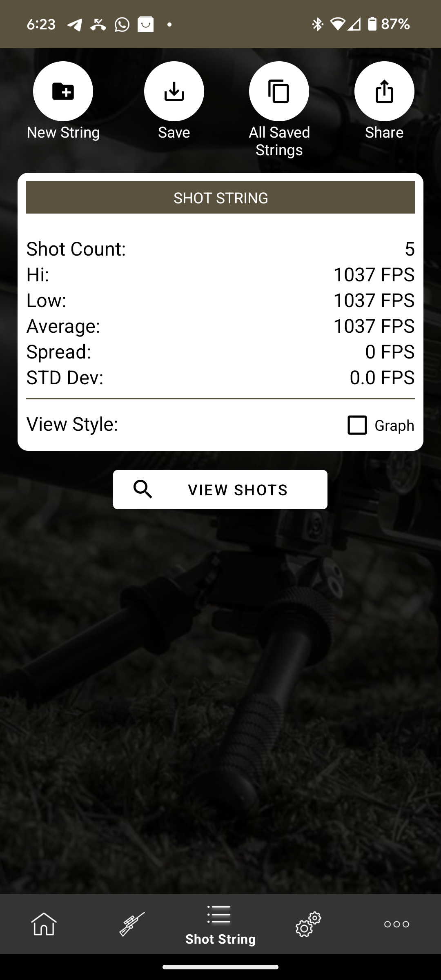Go to the Home tab
The height and width of the screenshot is (980, 441).
point(44,924)
